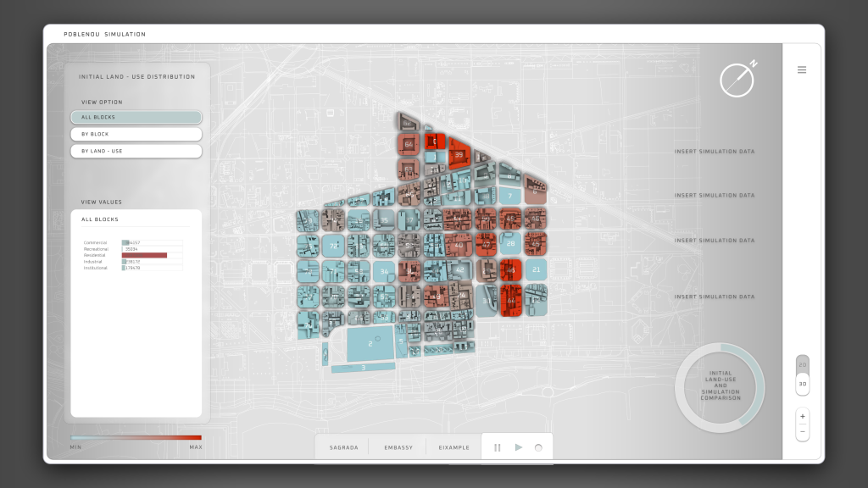Toggle the ALL BLOCKS view option
The image size is (868, 488).
(x=136, y=117)
